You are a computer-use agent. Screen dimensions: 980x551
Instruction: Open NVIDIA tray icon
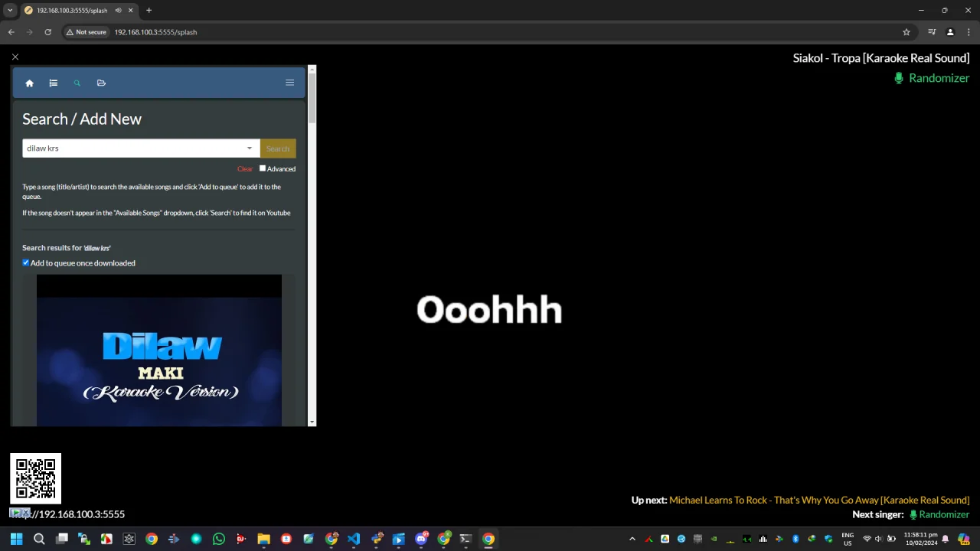click(x=714, y=539)
